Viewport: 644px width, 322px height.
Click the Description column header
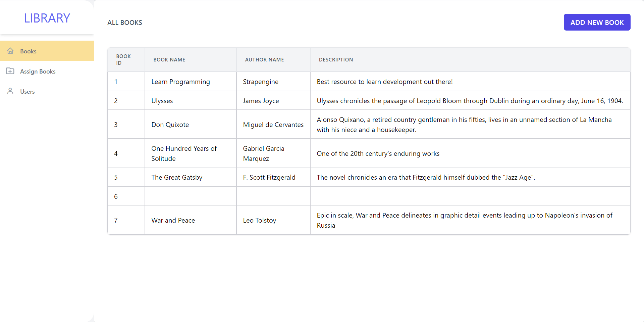336,60
